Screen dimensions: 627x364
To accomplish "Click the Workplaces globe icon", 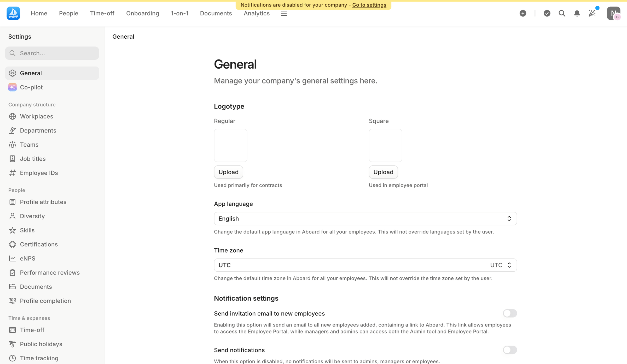I will (12, 116).
